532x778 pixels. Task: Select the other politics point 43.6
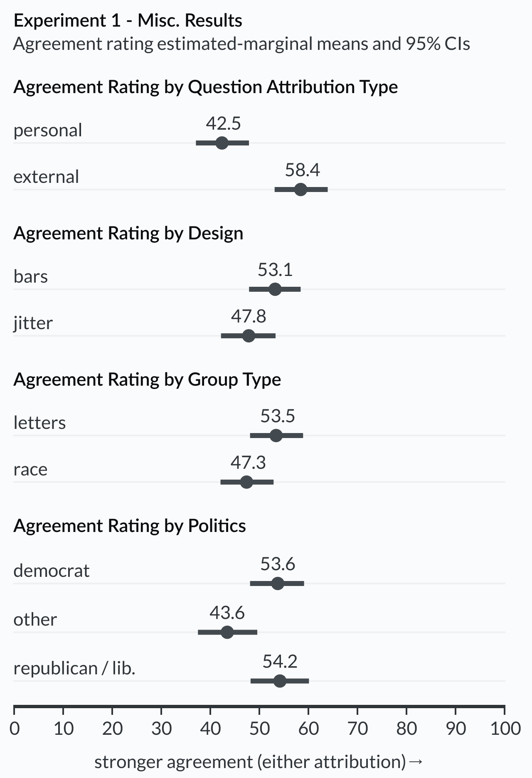(227, 632)
